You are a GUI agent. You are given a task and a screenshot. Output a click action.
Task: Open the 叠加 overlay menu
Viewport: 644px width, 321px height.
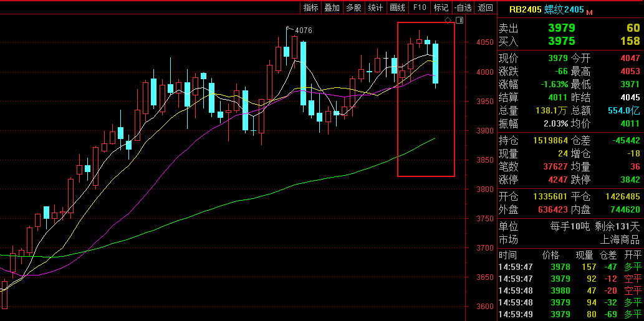(332, 7)
